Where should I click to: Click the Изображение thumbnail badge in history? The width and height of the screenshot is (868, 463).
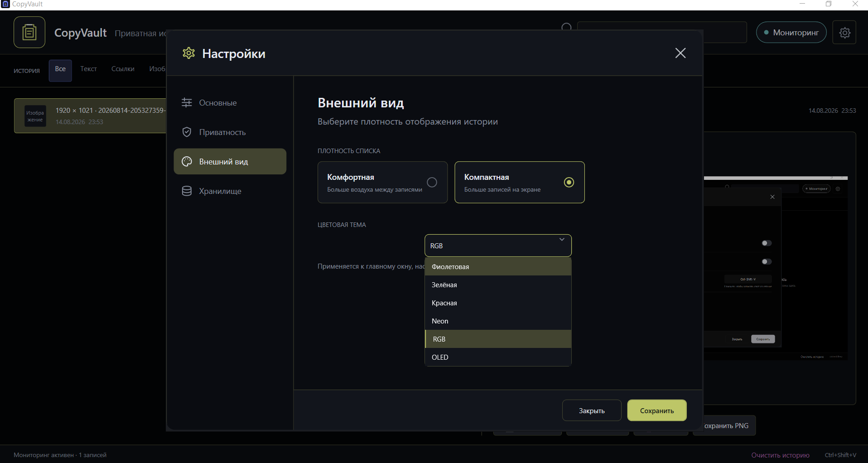pyautogui.click(x=35, y=116)
